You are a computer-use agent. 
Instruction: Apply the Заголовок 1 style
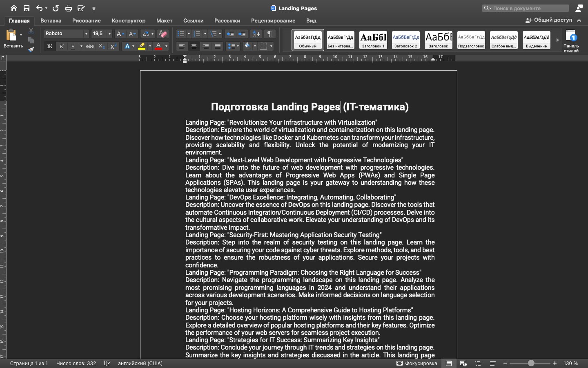pos(373,40)
